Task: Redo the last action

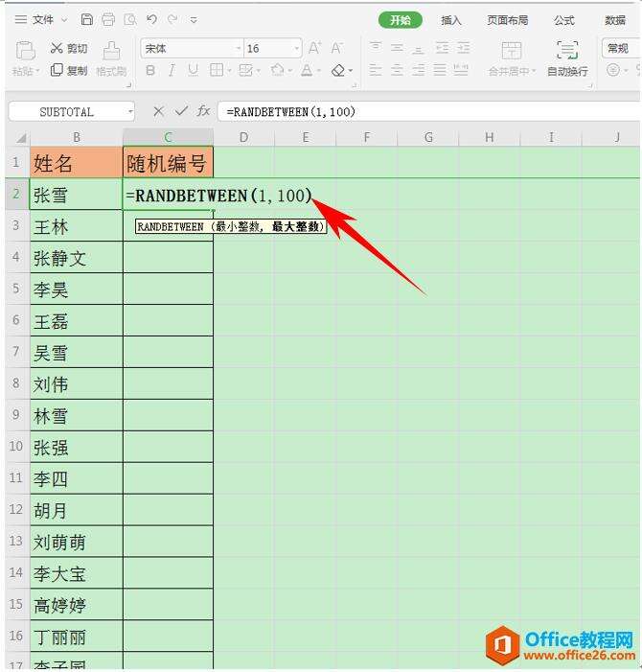Action: (x=172, y=19)
